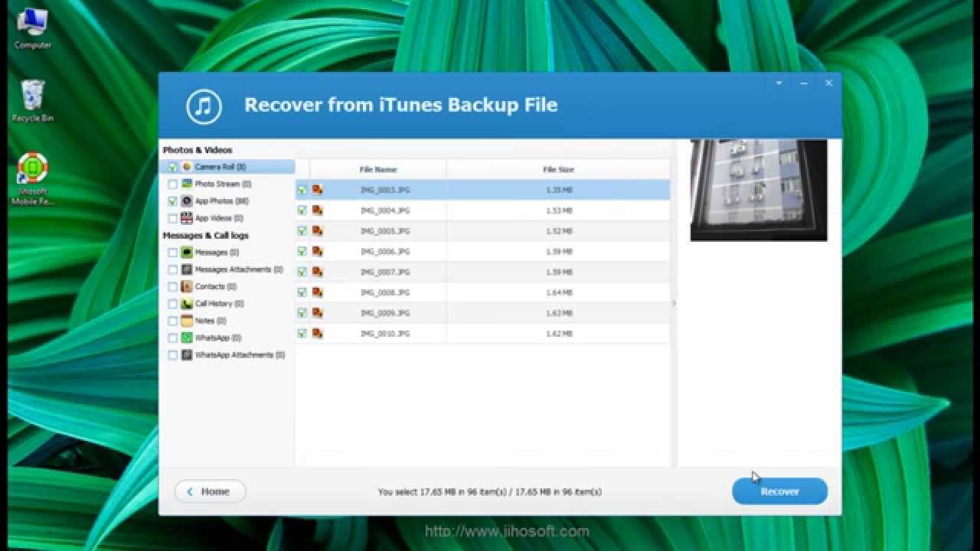Check the WhatsApp checkbox
Image resolution: width=980 pixels, height=551 pixels.
172,338
